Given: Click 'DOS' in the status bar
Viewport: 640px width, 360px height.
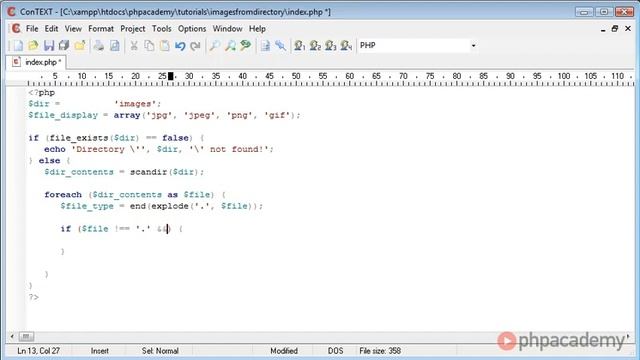Looking at the screenshot, I should (336, 351).
